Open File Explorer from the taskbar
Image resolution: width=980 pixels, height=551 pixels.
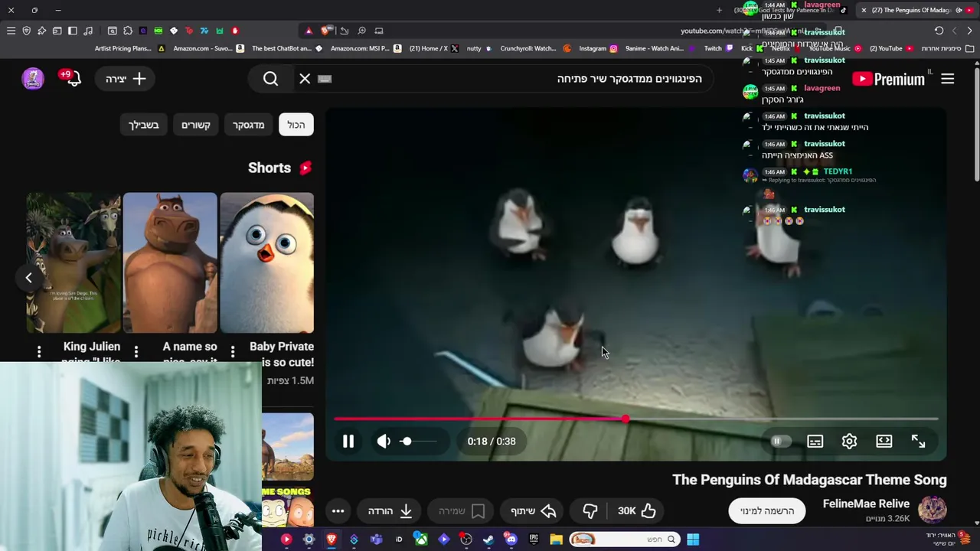pos(556,540)
